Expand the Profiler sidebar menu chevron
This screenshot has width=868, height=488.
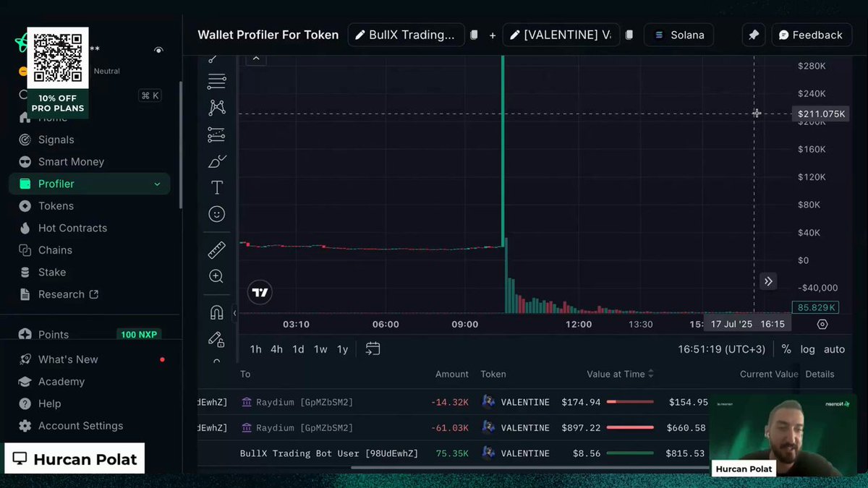click(x=157, y=184)
